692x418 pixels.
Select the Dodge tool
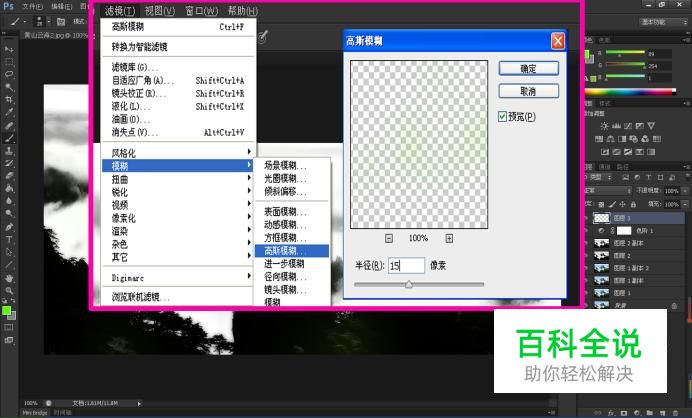coord(9,214)
